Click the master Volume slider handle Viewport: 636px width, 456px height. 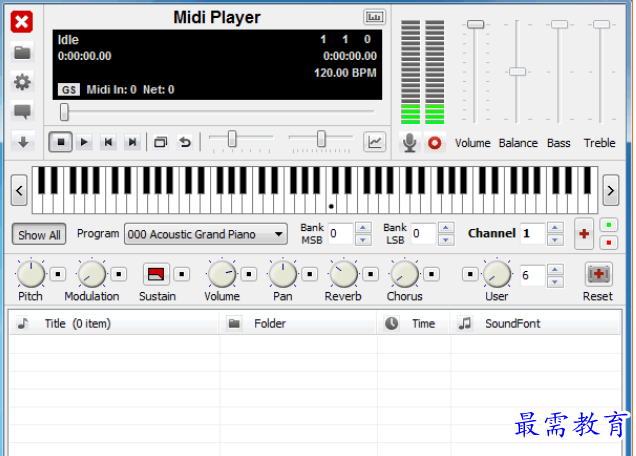click(x=475, y=24)
